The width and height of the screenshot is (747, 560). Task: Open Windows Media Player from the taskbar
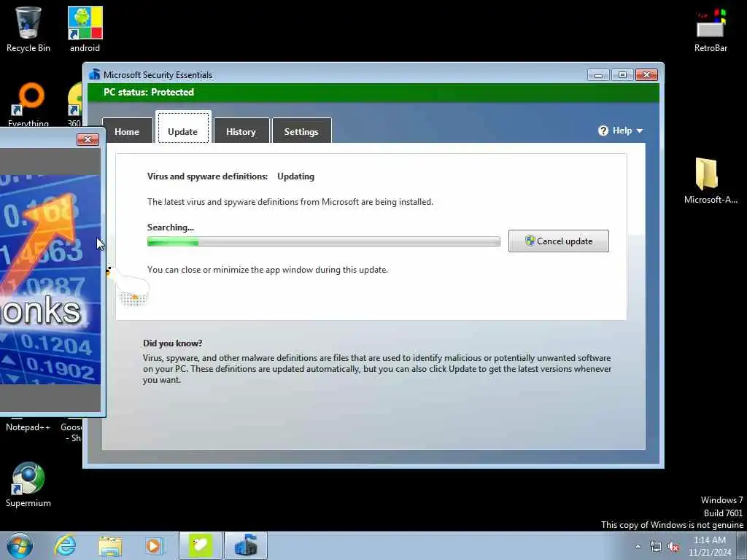point(154,545)
